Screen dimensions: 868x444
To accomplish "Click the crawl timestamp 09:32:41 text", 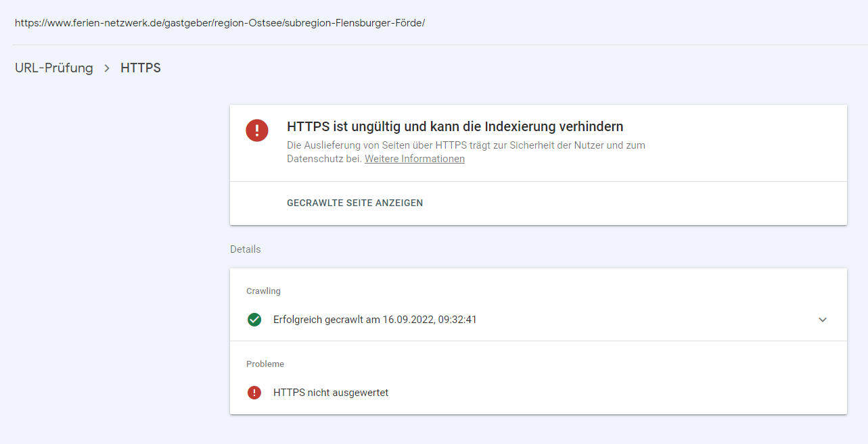I will point(457,320).
